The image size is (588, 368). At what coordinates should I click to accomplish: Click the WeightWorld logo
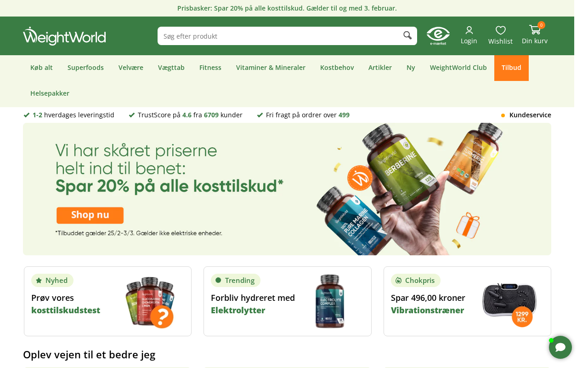click(64, 36)
